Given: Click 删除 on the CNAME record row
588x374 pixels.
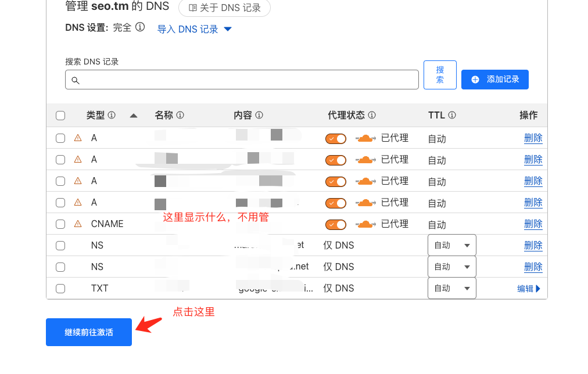Looking at the screenshot, I should click(533, 224).
